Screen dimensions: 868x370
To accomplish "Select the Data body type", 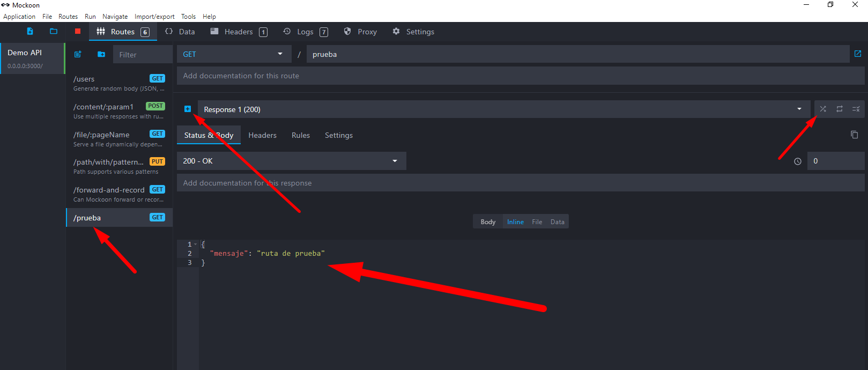I will click(557, 222).
